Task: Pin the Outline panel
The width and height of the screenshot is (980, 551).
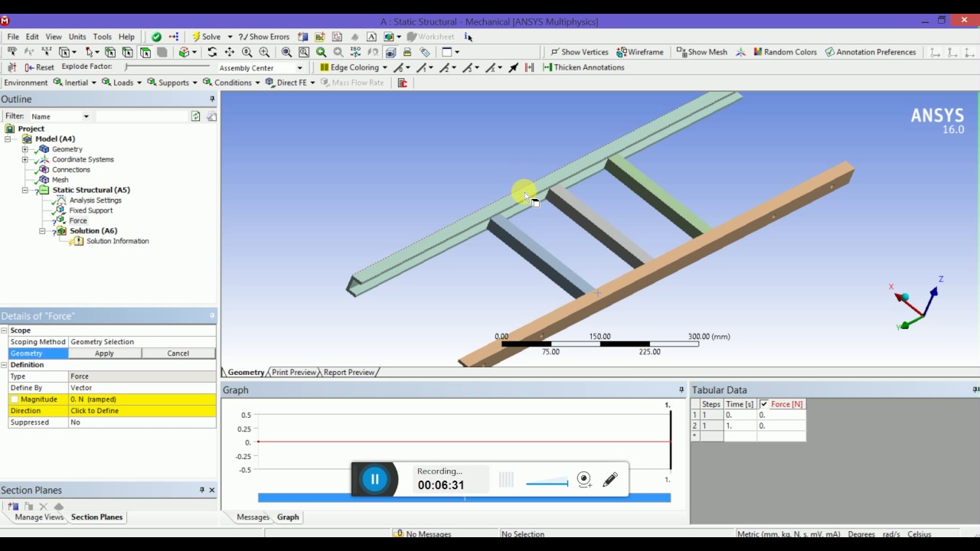Action: tap(212, 99)
